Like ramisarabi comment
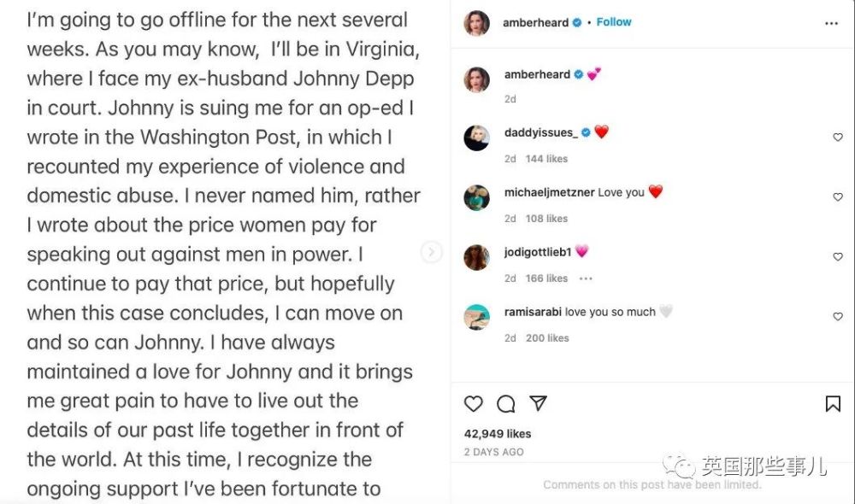The image size is (855, 504). pyautogui.click(x=838, y=317)
